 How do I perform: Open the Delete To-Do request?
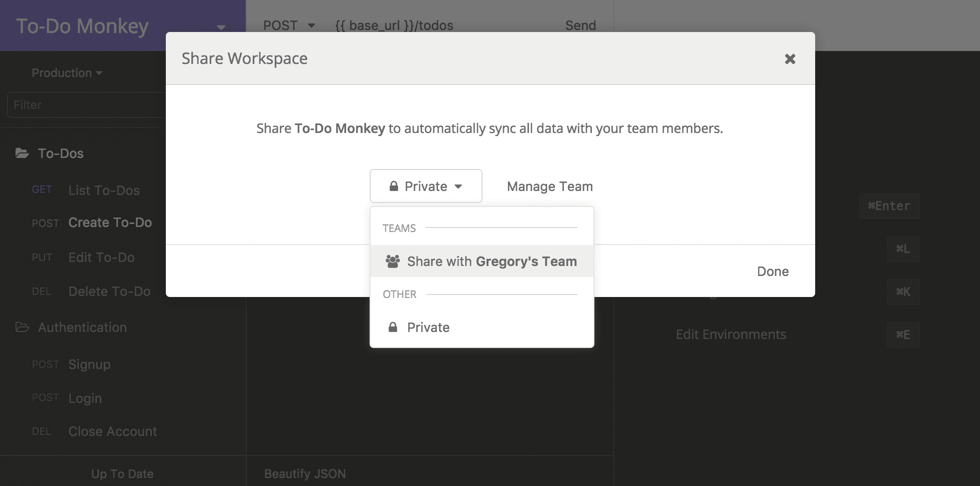point(109,291)
